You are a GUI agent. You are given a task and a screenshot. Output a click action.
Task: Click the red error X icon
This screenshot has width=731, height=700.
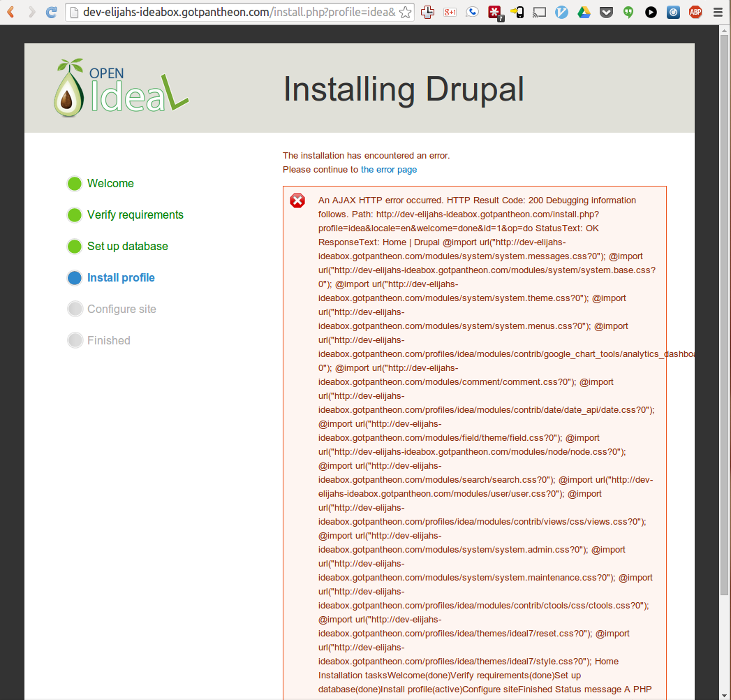[297, 200]
